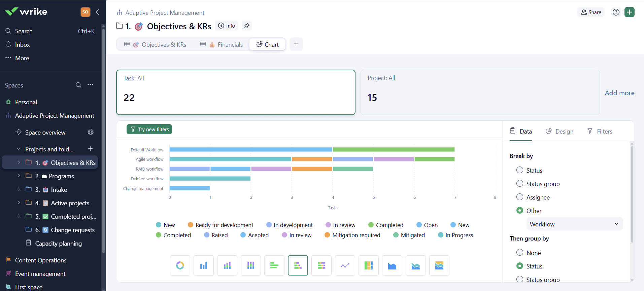
Task: Switch to the Financials tab
Action: [222, 44]
